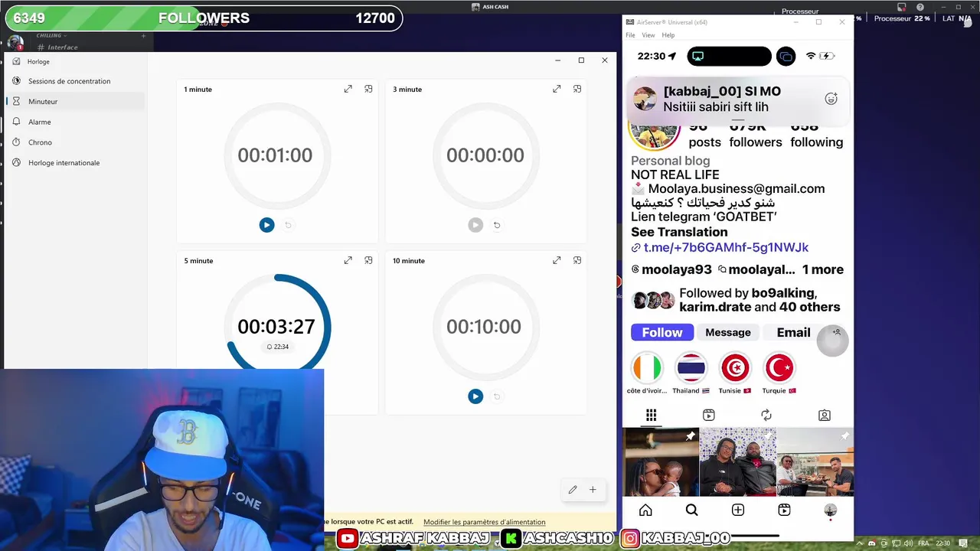Click the FRA language indicator in taskbar

point(923,543)
